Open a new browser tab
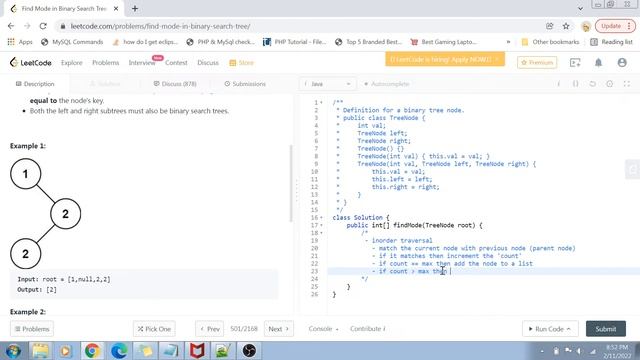Viewport: 640px width, 360px height. tap(135, 9)
